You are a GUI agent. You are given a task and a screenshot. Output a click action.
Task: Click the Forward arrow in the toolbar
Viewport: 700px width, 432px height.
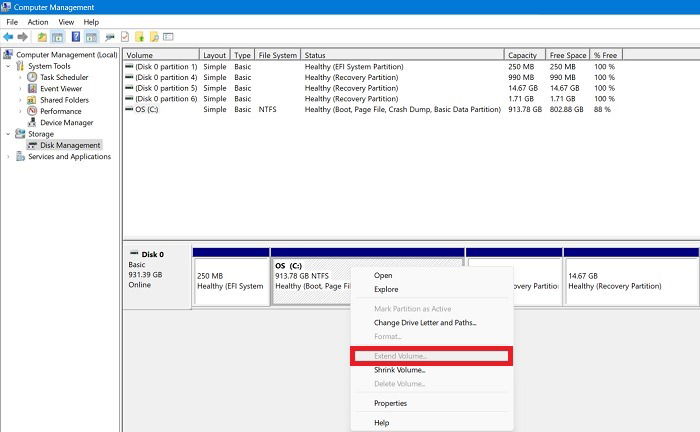22,37
